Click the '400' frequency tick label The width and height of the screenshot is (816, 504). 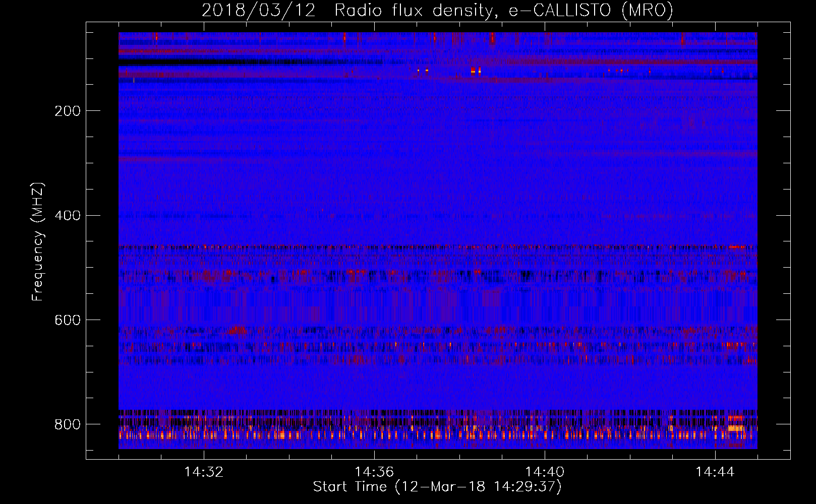coord(68,216)
